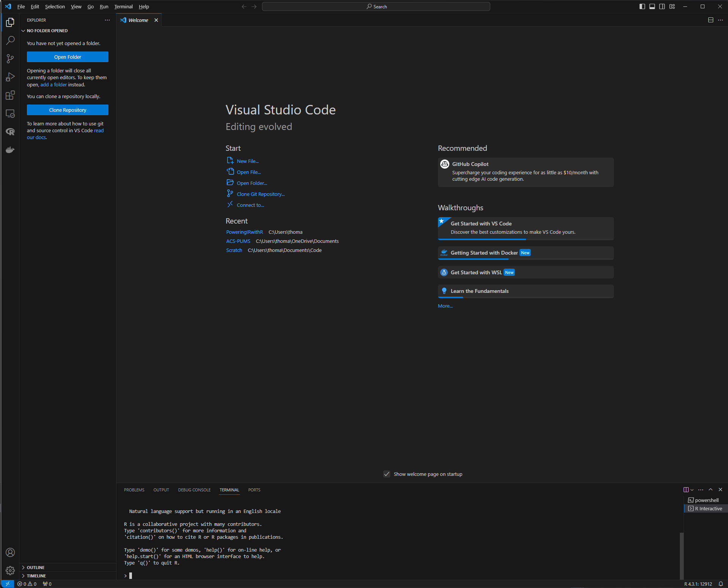
Task: Open recent PoweringIRwithR folder
Action: pyautogui.click(x=244, y=232)
